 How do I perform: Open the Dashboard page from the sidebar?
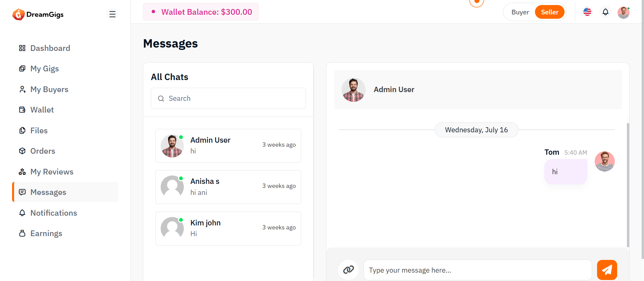coord(50,48)
